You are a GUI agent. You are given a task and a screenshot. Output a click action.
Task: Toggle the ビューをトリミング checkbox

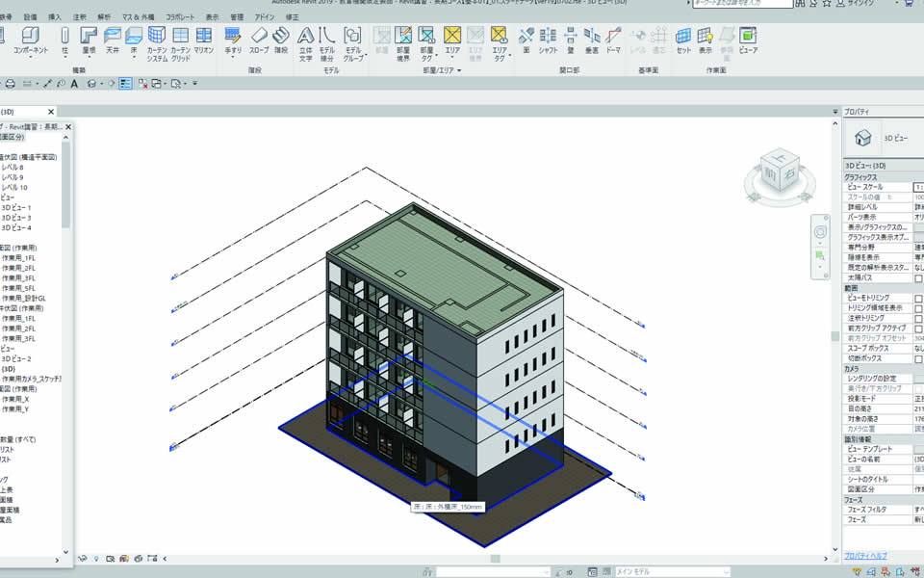[x=918, y=299]
